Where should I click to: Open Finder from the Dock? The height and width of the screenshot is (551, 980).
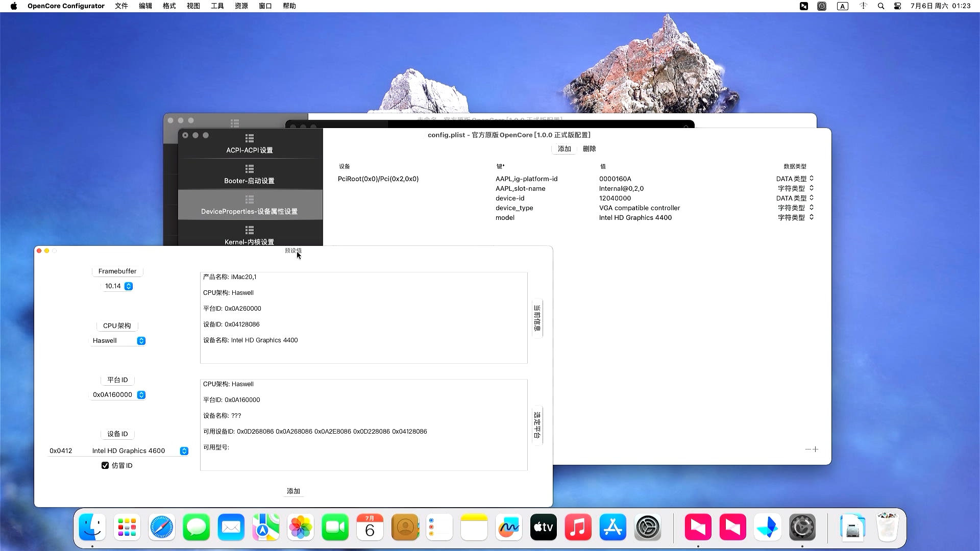(x=92, y=527)
